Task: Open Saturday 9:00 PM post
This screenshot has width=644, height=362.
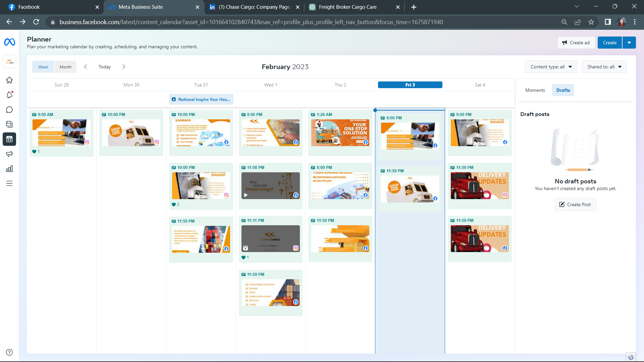Action: pos(480,133)
